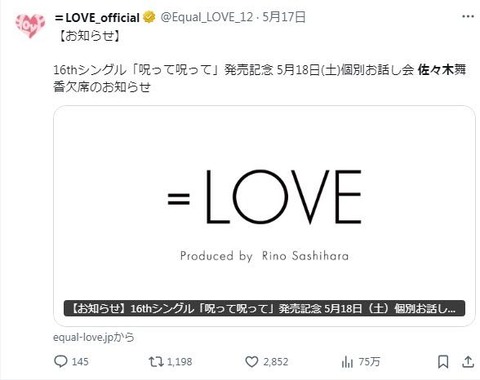View analytics bar chart icon
Viewport: 480px width, 380px height.
347,362
